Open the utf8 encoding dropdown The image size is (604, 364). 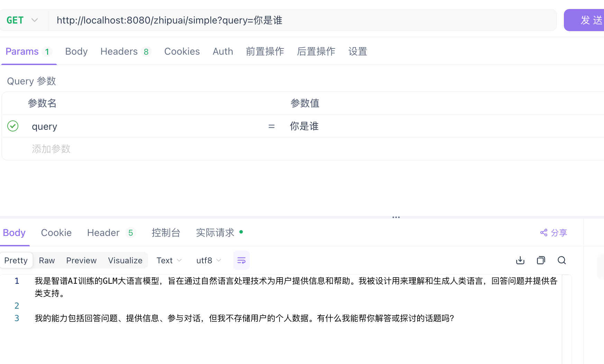[x=208, y=261]
